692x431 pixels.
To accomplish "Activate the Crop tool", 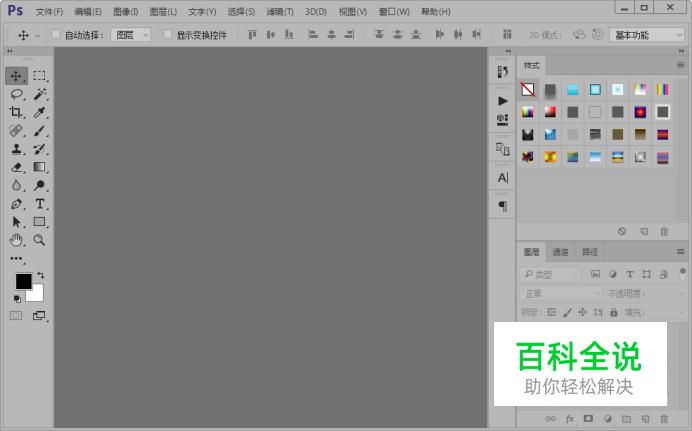I will pyautogui.click(x=16, y=112).
